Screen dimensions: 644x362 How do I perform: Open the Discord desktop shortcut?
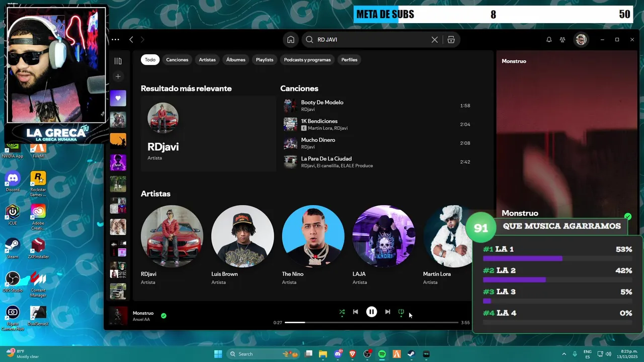click(x=13, y=182)
